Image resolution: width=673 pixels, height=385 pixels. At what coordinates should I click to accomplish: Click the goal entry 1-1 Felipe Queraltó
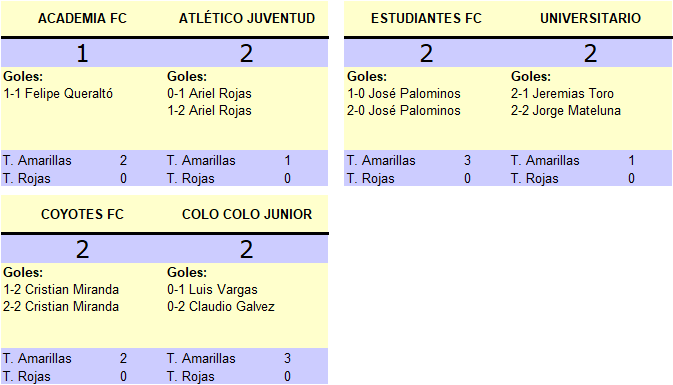click(58, 94)
